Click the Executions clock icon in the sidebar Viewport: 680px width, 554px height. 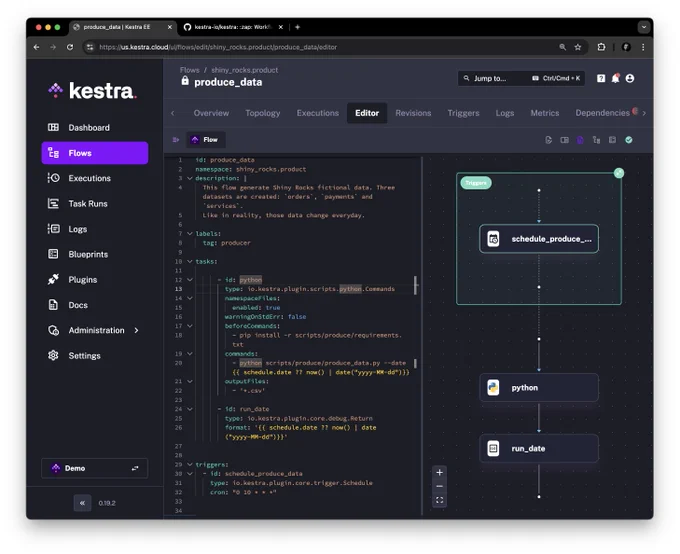[x=53, y=178]
